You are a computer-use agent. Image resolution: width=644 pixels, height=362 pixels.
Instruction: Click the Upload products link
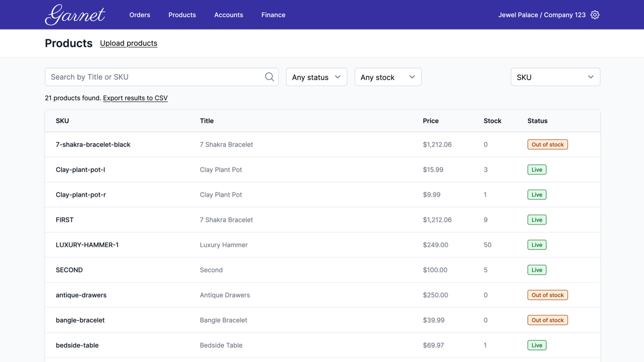point(128,43)
